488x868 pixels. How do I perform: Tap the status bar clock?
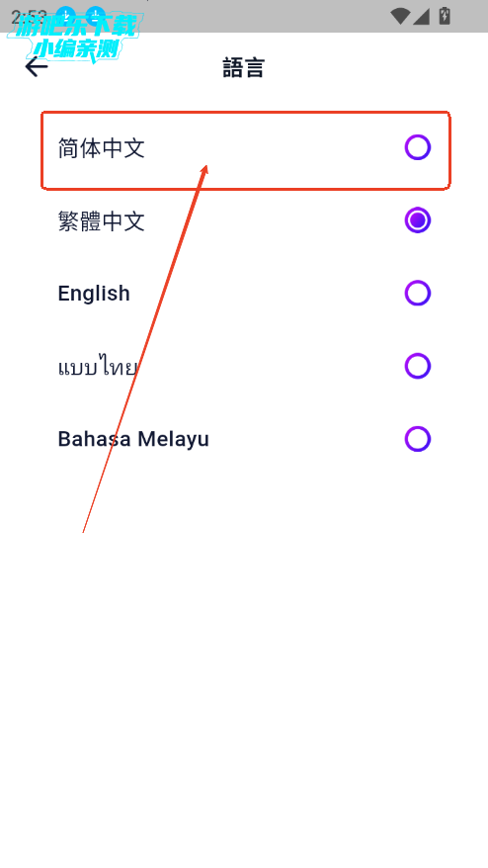pyautogui.click(x=29, y=17)
